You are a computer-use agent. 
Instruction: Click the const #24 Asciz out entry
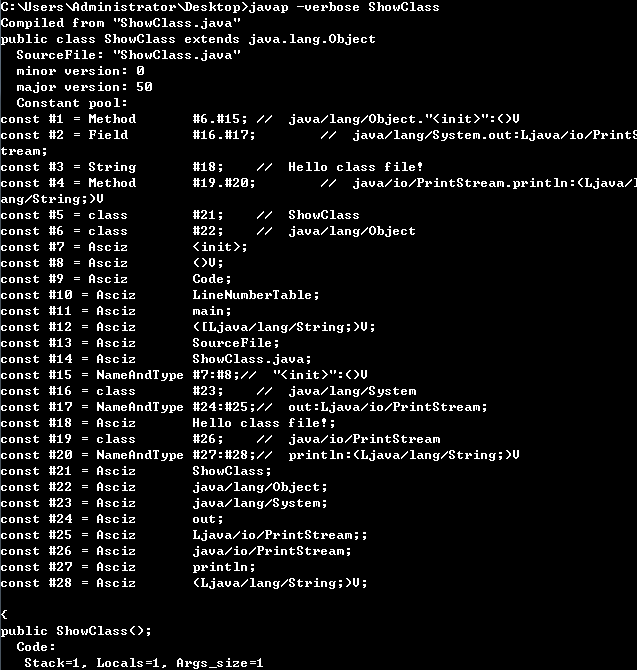(68, 519)
